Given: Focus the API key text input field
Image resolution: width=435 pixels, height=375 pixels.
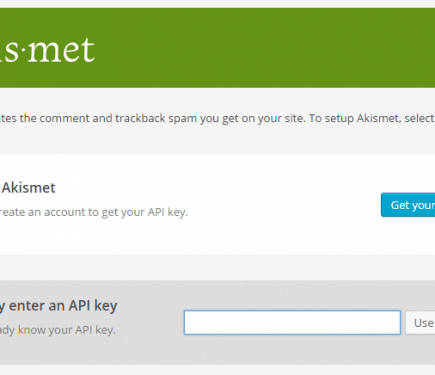Looking at the screenshot, I should coord(292,322).
